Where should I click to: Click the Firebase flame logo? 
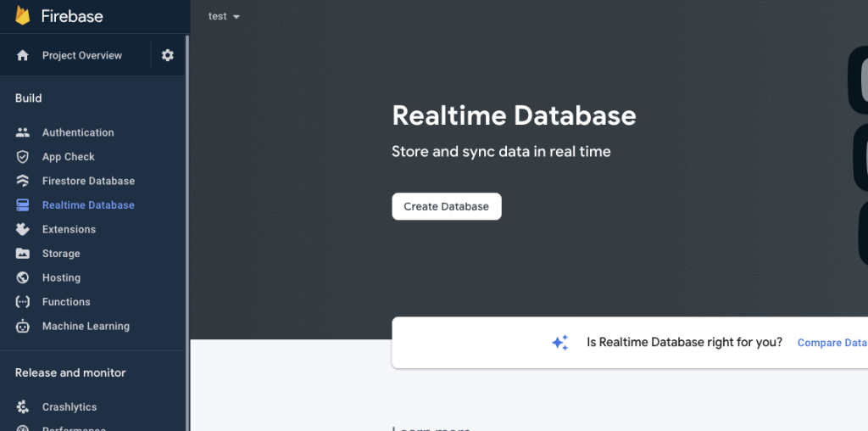23,15
